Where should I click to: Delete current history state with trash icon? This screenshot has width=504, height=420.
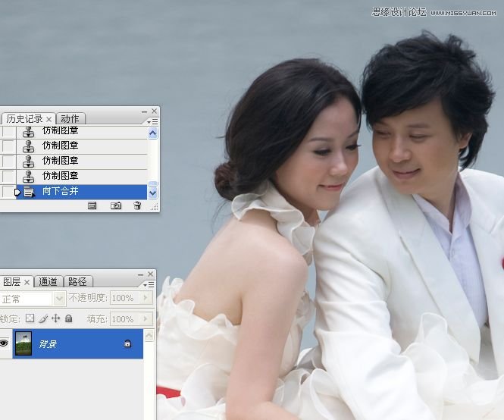pyautogui.click(x=137, y=205)
